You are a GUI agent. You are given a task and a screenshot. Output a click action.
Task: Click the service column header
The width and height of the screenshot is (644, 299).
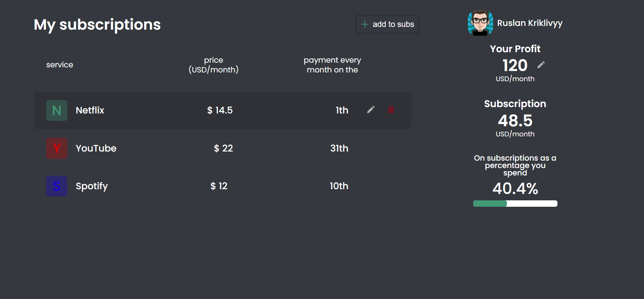(x=60, y=65)
